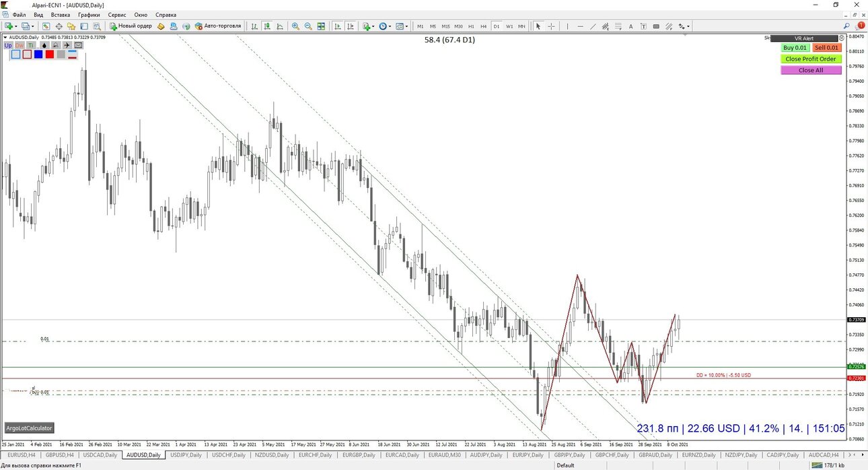868x470 pixels.
Task: Toggle the Dw button on chart panel
Action: 20,45
